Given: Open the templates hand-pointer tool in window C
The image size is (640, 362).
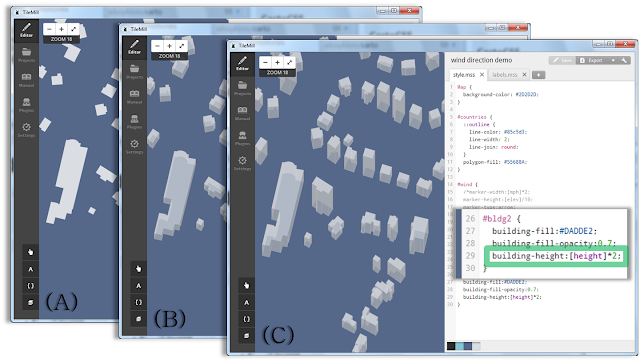Looking at the screenshot, I should (x=246, y=285).
